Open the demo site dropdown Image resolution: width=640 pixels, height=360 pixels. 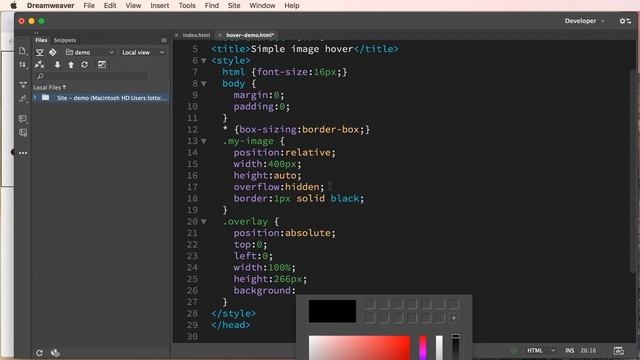[x=90, y=52]
